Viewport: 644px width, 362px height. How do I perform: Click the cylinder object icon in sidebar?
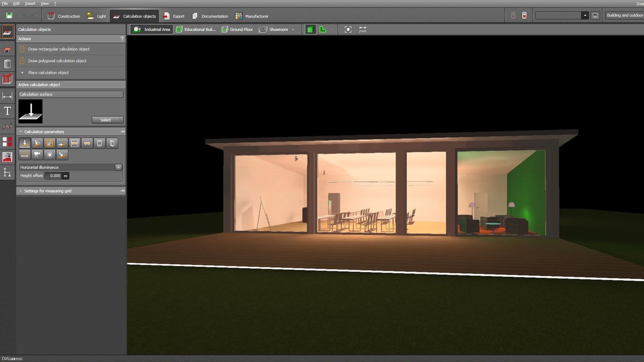(x=8, y=64)
